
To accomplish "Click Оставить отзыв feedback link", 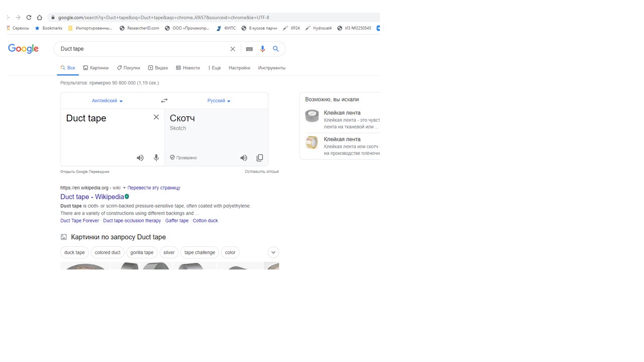I will 262,172.
